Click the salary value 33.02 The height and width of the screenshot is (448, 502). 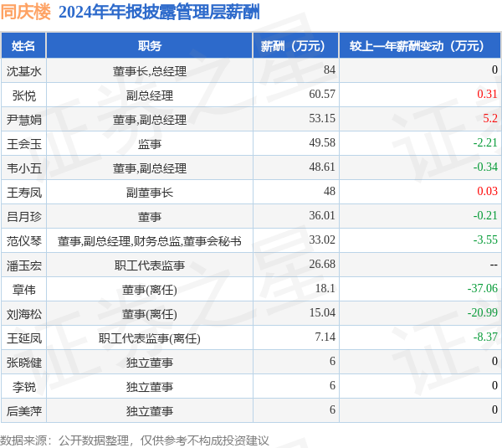click(322, 239)
